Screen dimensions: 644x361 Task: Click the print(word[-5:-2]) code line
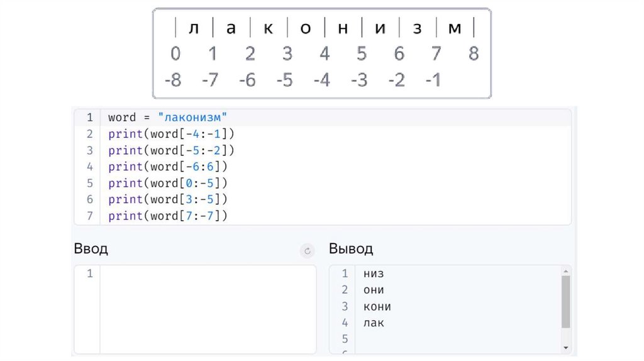tap(171, 150)
